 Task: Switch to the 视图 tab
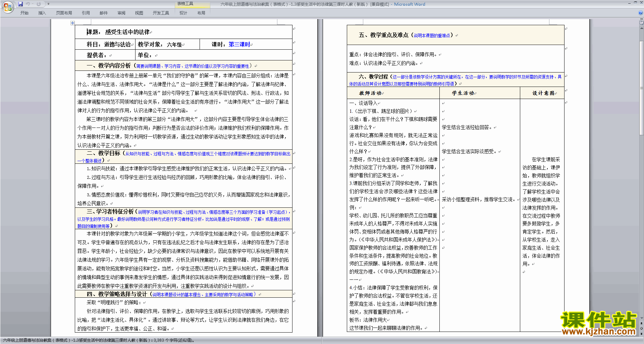click(139, 13)
